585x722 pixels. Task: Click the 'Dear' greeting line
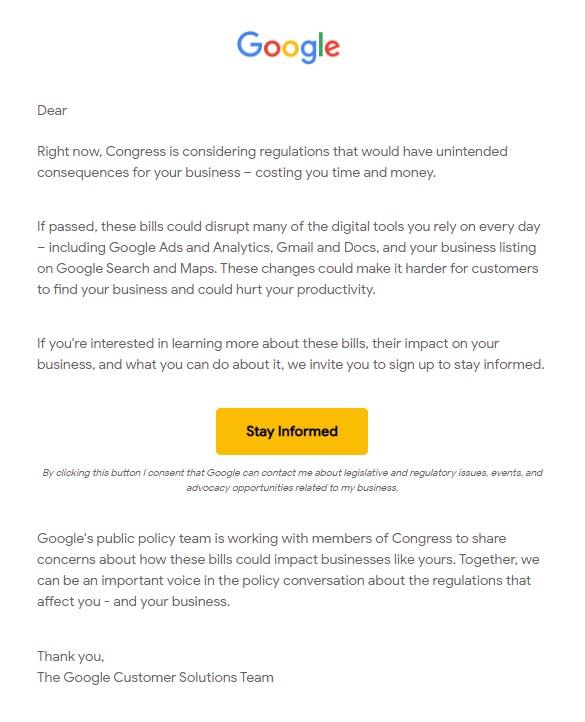pyautogui.click(x=52, y=111)
